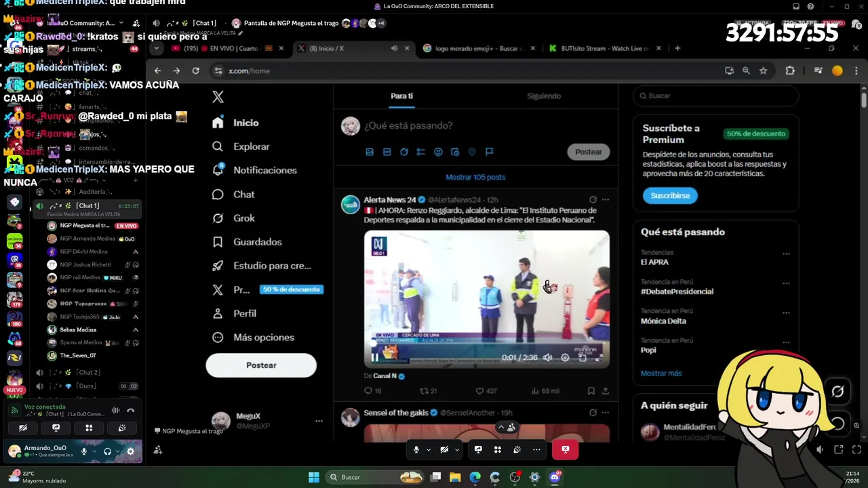The width and height of the screenshot is (868, 488).
Task: Toggle Discord headphones deafen button
Action: [x=107, y=451]
